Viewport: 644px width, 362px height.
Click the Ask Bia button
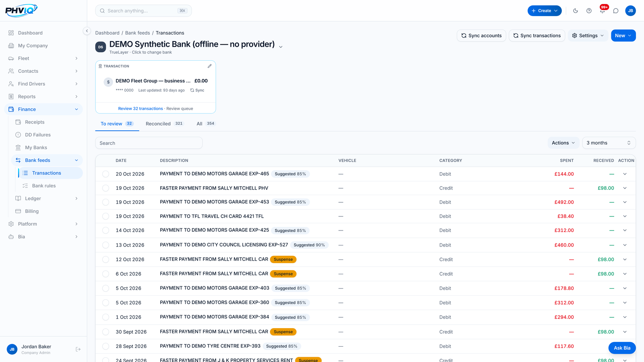[622, 348]
